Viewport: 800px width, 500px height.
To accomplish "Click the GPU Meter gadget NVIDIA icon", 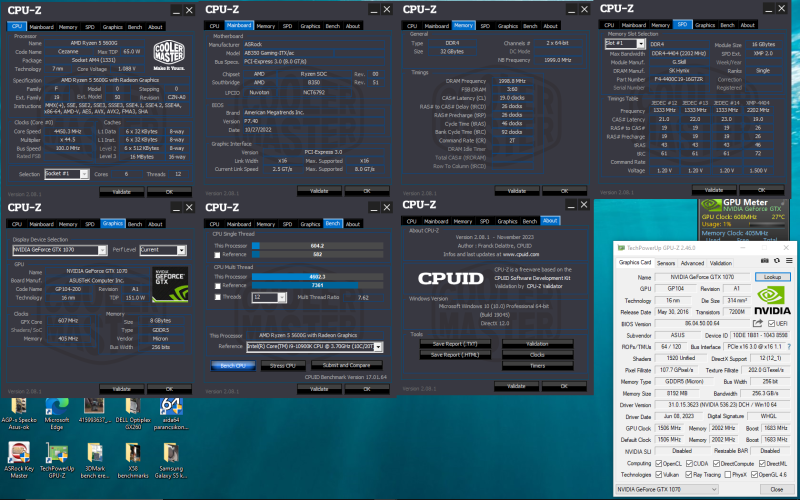I will point(711,205).
